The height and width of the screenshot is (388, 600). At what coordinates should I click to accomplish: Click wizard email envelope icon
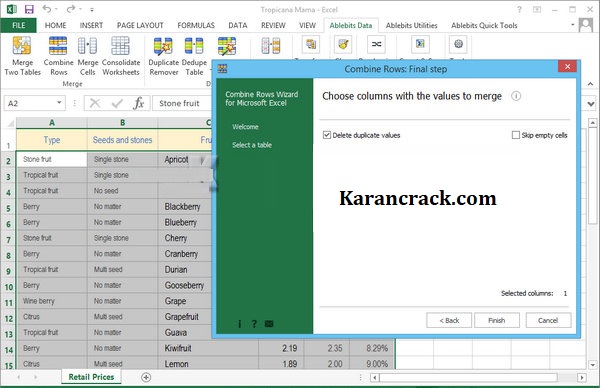269,324
